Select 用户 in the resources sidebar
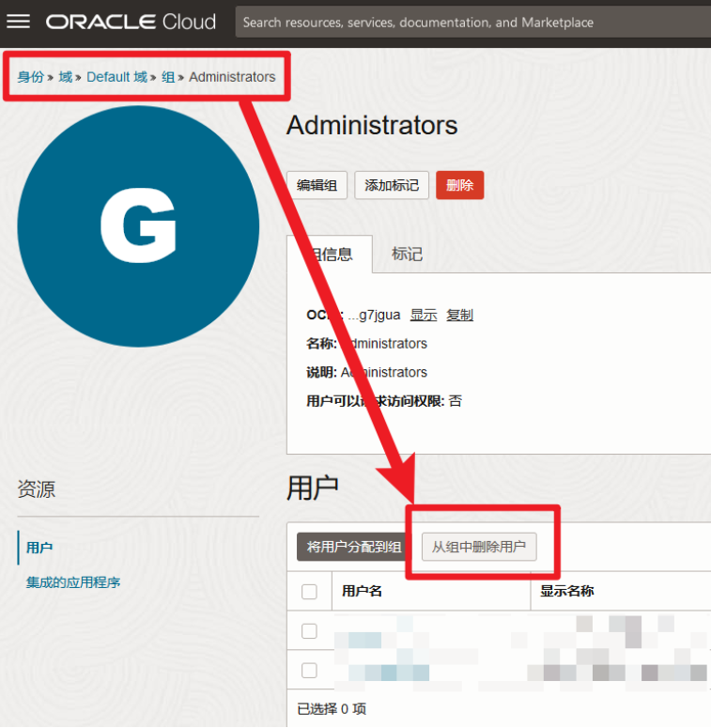This screenshot has height=728, width=711. [39, 548]
